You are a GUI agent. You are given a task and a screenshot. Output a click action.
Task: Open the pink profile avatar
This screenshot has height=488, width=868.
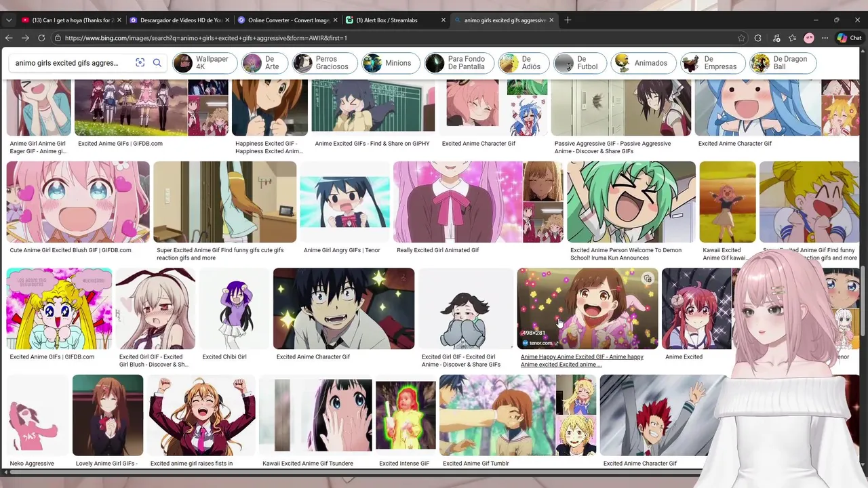[809, 38]
